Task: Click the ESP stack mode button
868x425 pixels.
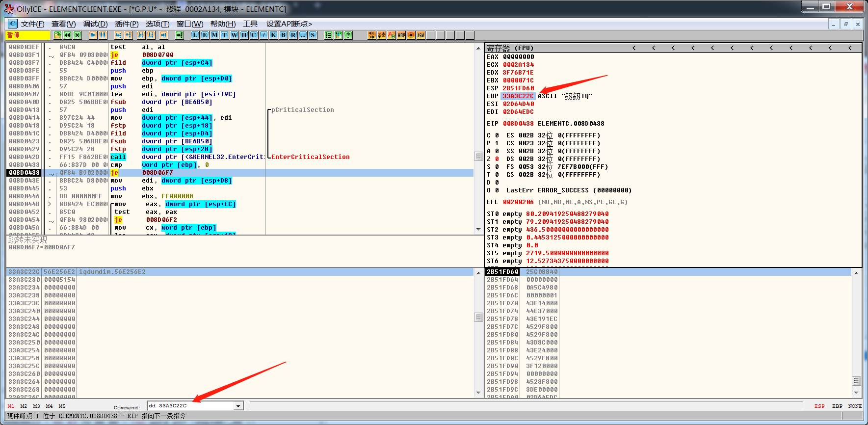Action: [x=819, y=406]
